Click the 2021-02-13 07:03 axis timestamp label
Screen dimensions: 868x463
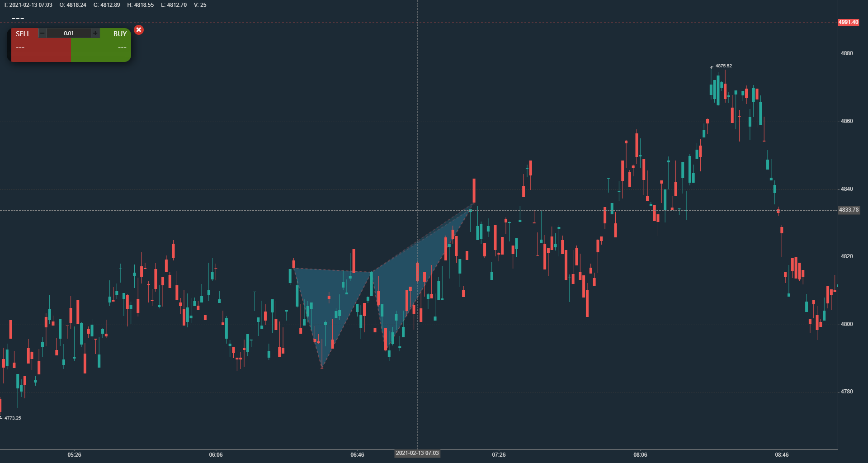(x=417, y=453)
